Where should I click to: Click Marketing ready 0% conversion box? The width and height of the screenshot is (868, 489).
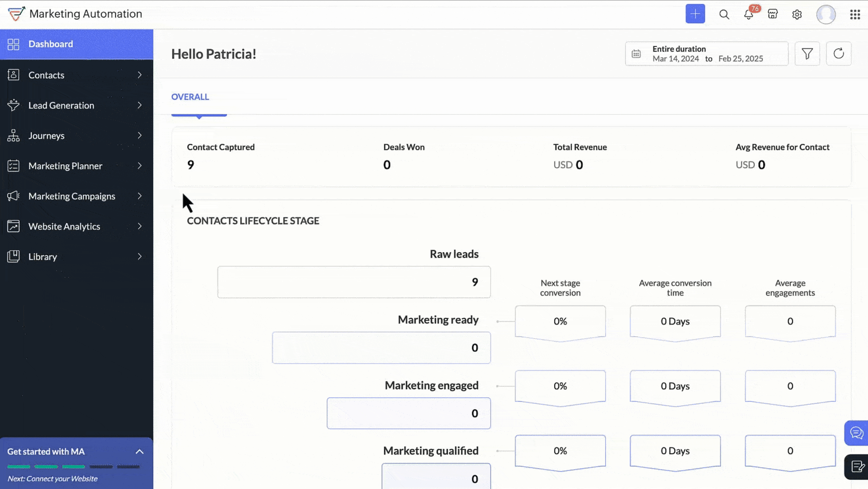coord(560,323)
